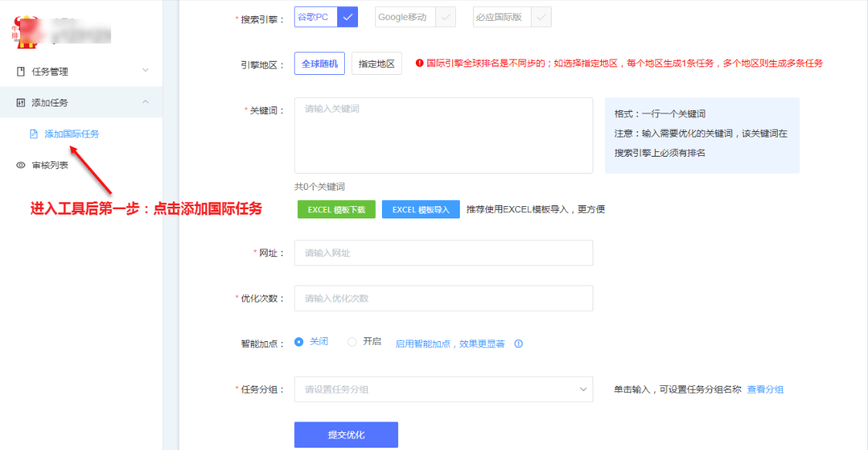Choose the 指定地区 region tab

tap(377, 64)
